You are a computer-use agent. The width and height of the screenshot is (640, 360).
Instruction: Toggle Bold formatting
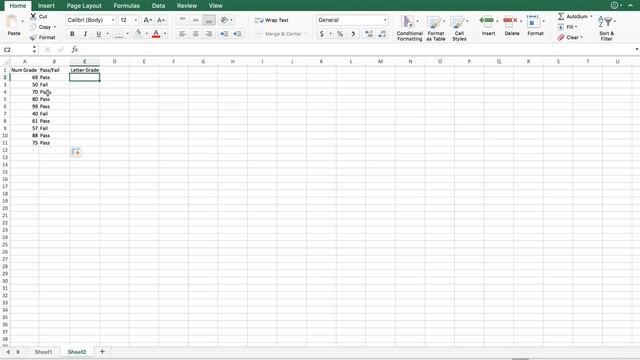(x=72, y=34)
